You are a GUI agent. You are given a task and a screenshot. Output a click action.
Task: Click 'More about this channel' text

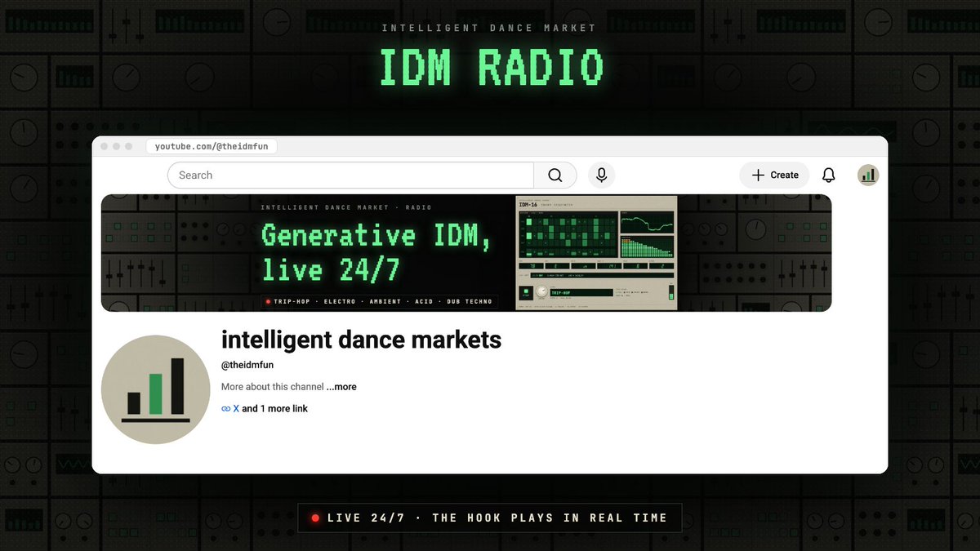(x=273, y=387)
